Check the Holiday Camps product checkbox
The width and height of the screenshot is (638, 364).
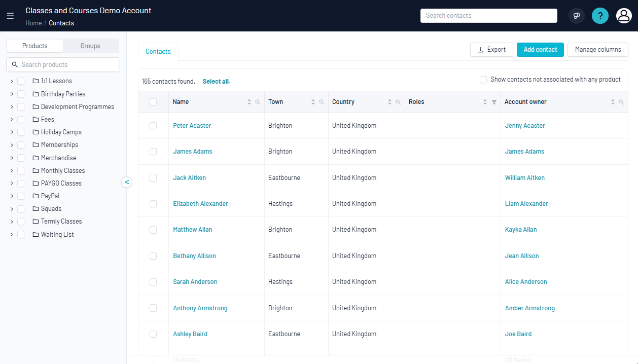[x=21, y=132]
